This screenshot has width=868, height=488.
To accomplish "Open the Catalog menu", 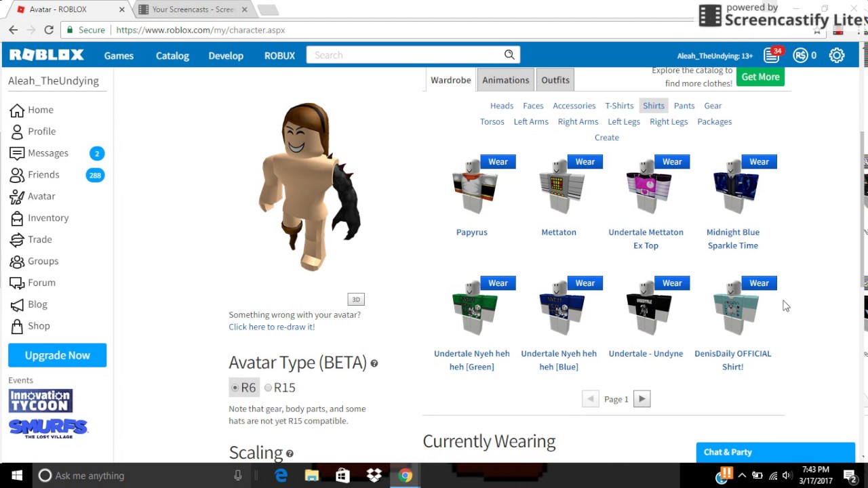I will point(172,56).
